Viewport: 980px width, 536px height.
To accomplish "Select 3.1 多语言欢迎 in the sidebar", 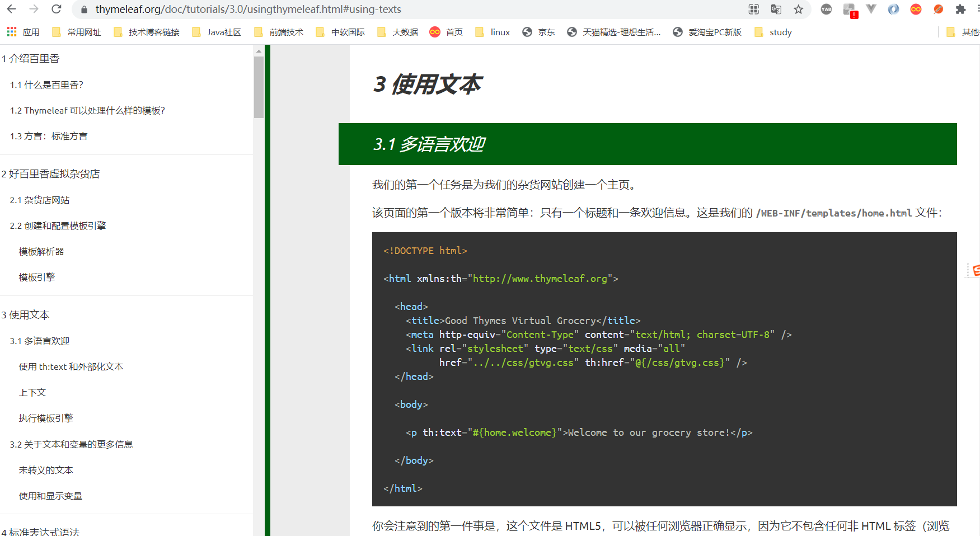I will (x=40, y=341).
